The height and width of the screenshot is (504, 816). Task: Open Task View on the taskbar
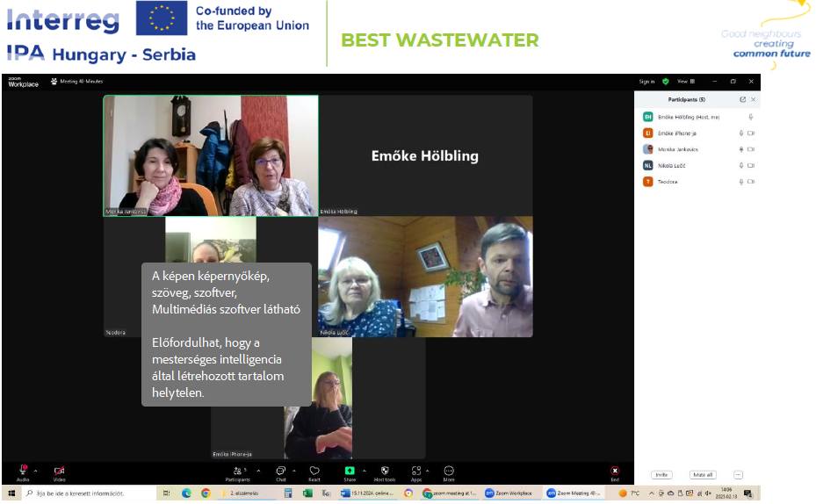167,493
